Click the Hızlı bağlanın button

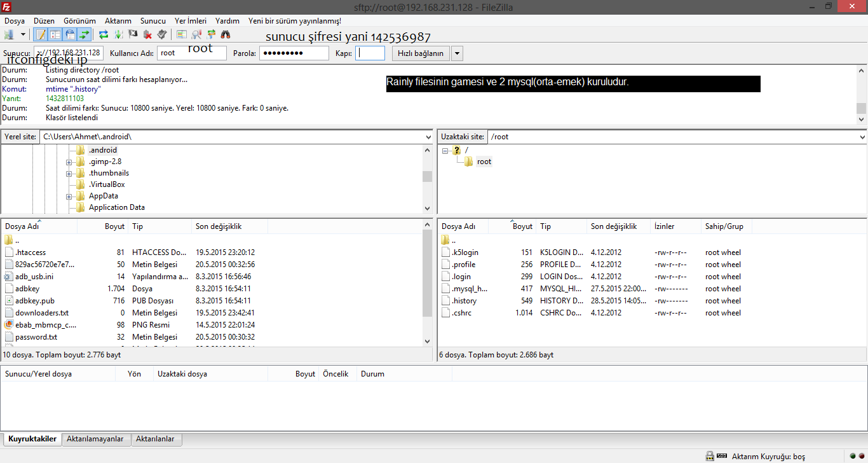pos(421,53)
